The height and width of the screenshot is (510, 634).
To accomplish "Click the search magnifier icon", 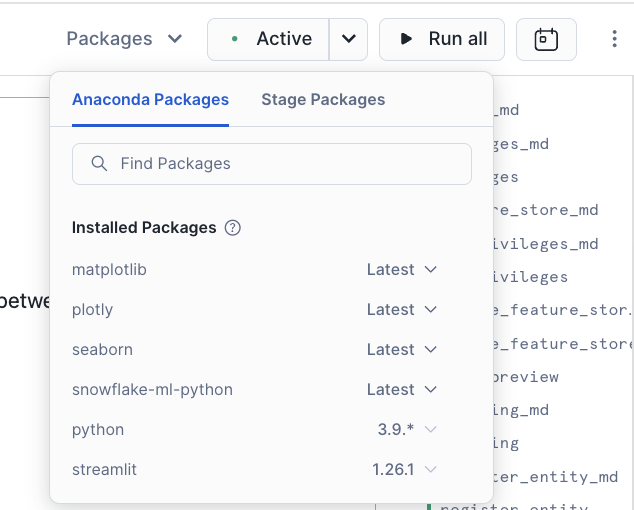I will [99, 164].
